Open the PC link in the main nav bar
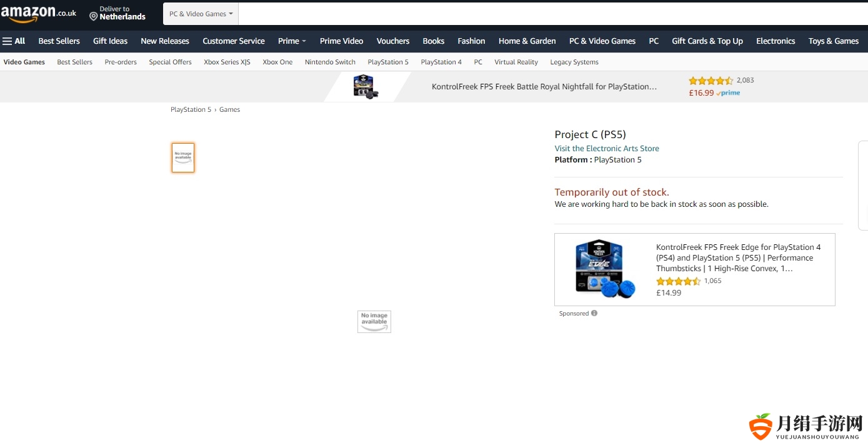The width and height of the screenshot is (868, 443). click(654, 41)
